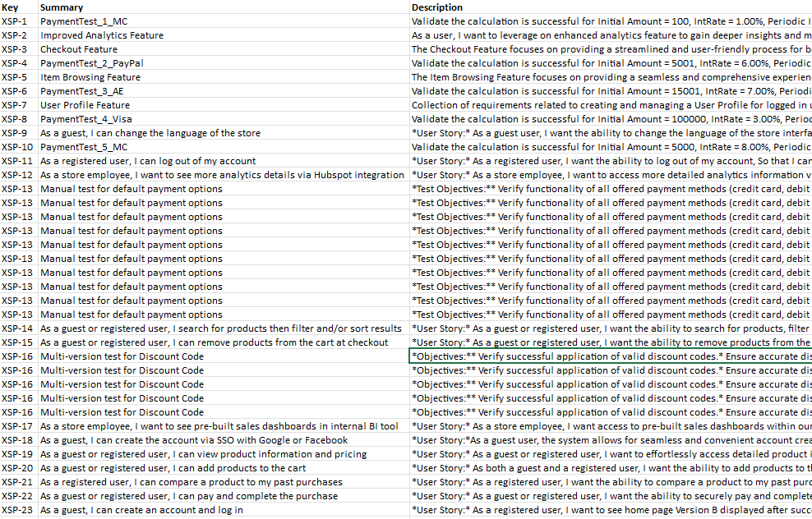The width and height of the screenshot is (812, 519).
Task: Click the Description column header
Action: [437, 7]
